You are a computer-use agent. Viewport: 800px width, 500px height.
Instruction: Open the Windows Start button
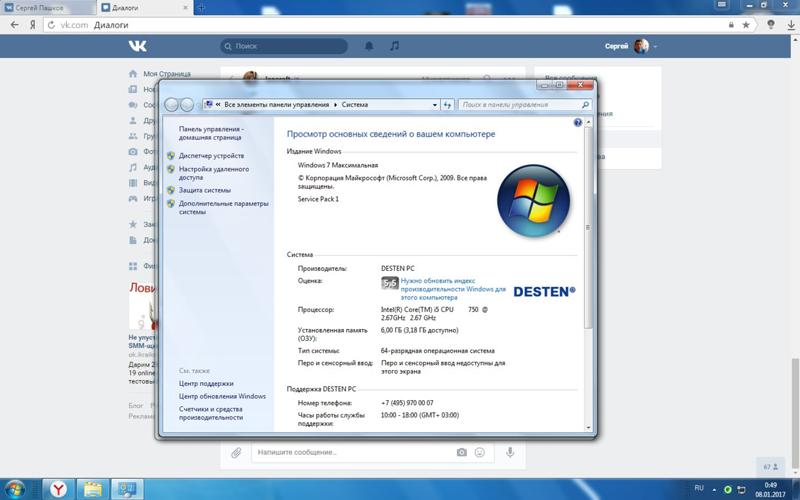tap(15, 489)
